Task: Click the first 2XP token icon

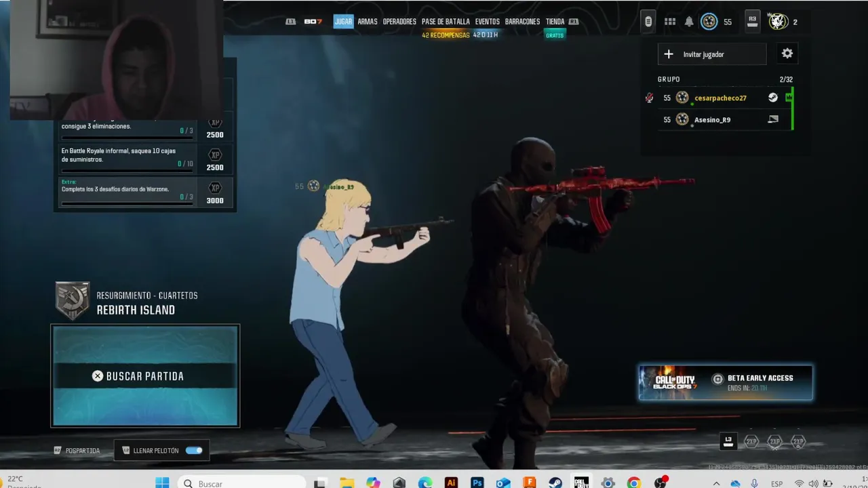Action: point(751,441)
